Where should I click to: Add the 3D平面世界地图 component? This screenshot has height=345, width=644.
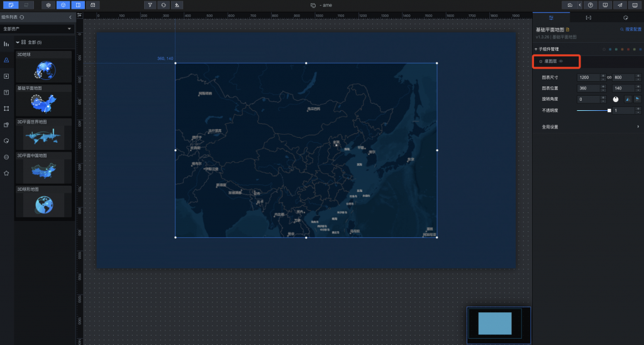tap(43, 135)
